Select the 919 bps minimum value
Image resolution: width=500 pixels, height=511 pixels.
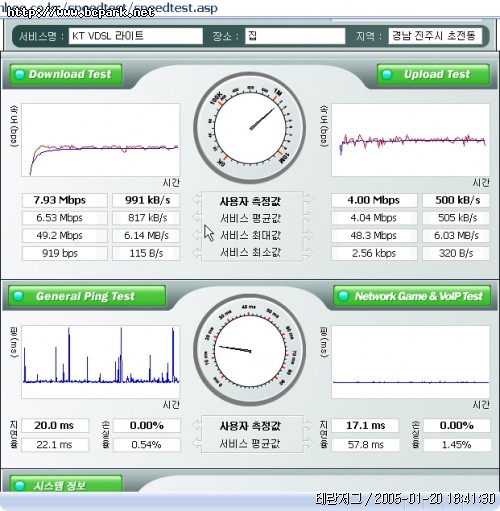(x=65, y=253)
